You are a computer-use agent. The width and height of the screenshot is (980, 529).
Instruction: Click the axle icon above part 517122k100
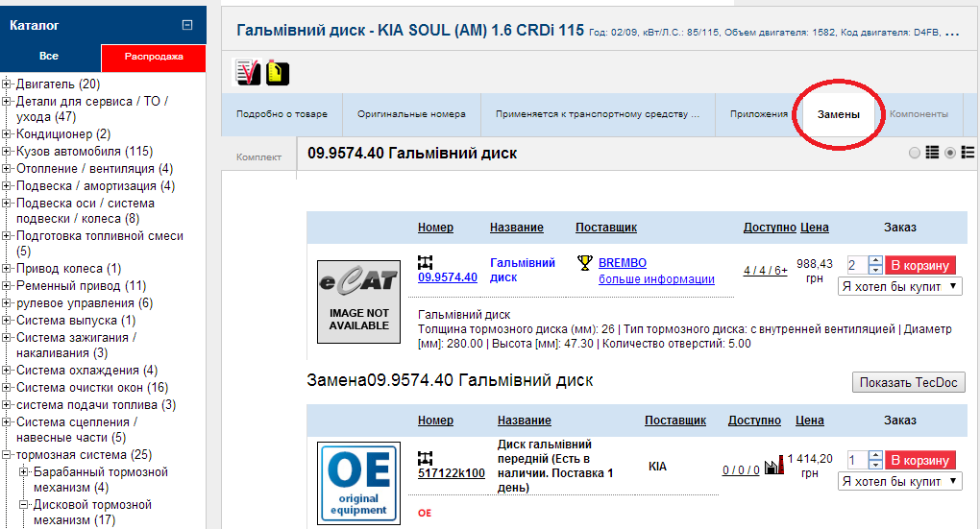426,456
